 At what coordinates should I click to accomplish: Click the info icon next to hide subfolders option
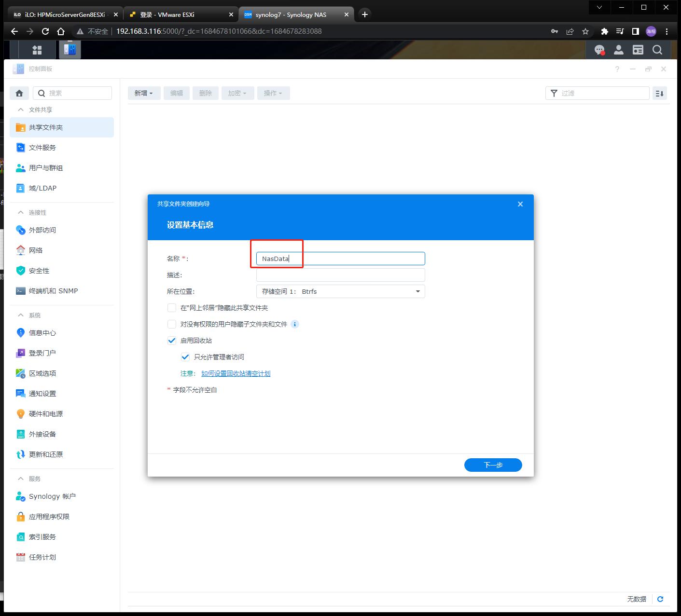[x=295, y=324]
